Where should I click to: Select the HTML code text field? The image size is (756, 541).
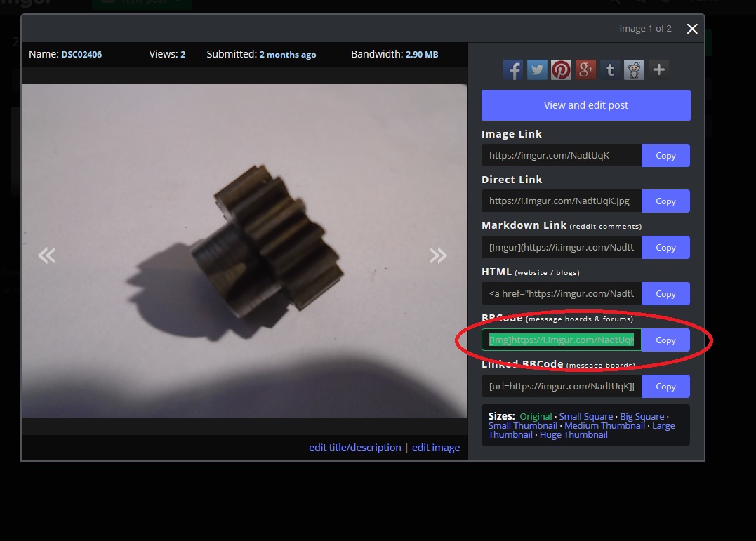click(x=562, y=293)
